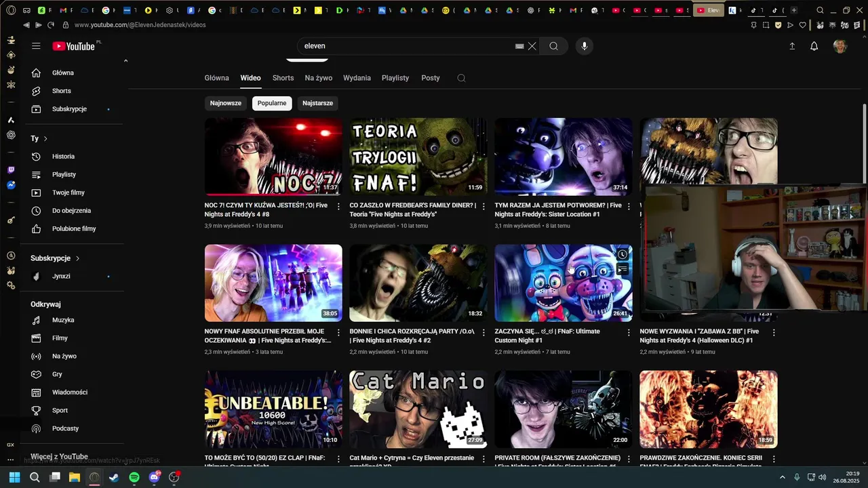Open the notifications bell

point(814,46)
